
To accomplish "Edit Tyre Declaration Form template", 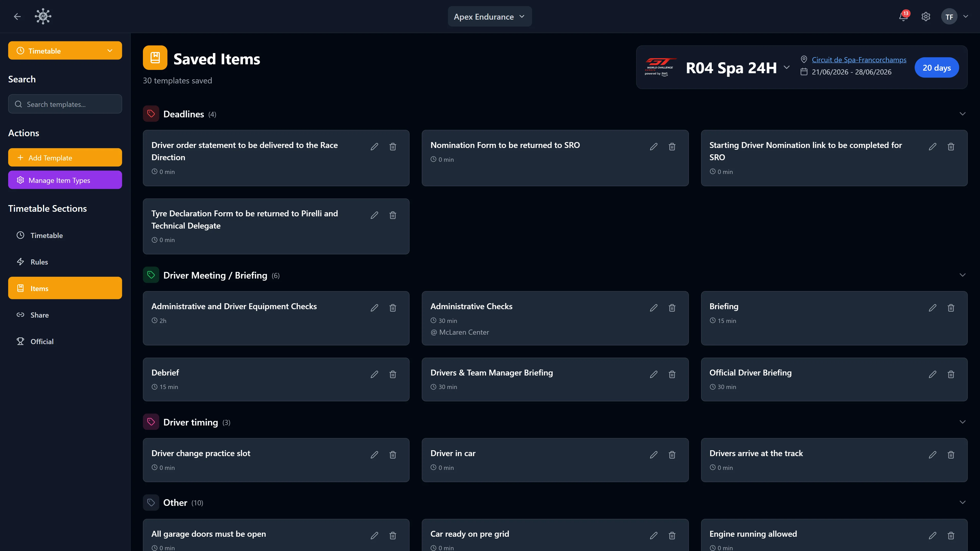I will click(x=374, y=215).
